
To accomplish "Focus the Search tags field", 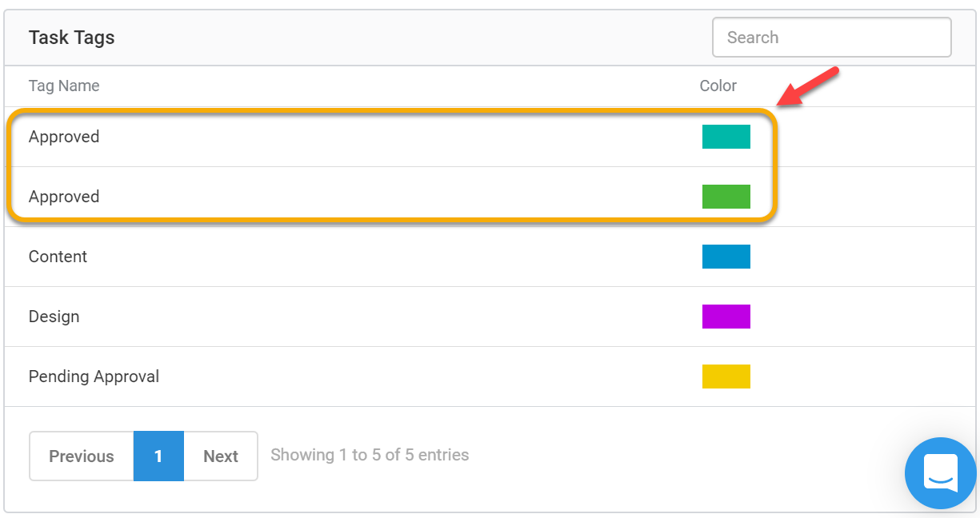I will pyautogui.click(x=831, y=38).
